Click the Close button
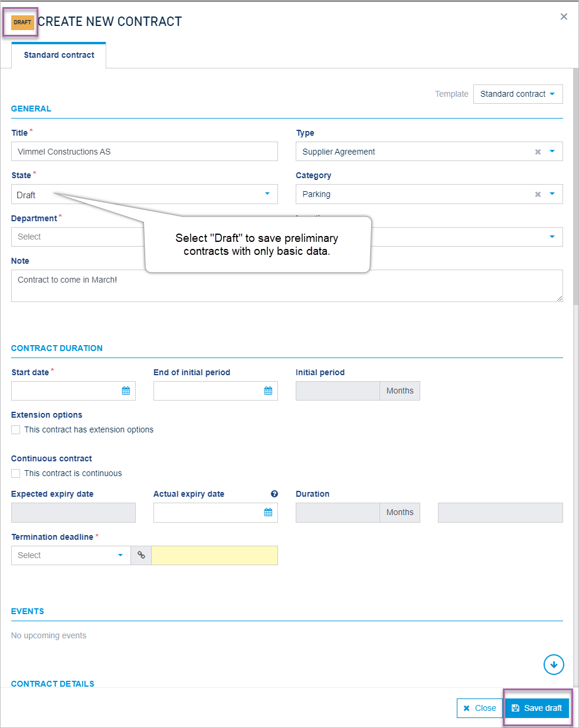The height and width of the screenshot is (728, 579). tap(480, 708)
